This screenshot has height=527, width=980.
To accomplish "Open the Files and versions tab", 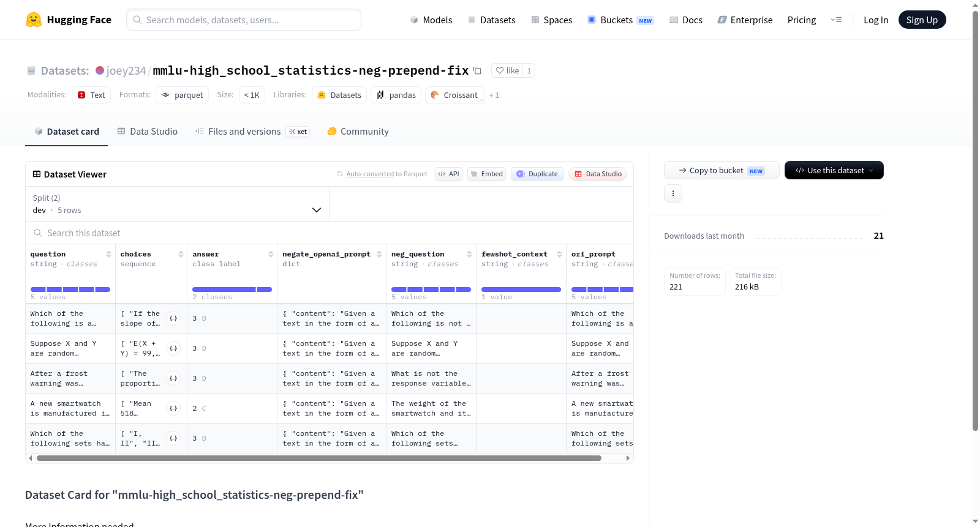I will pyautogui.click(x=252, y=132).
